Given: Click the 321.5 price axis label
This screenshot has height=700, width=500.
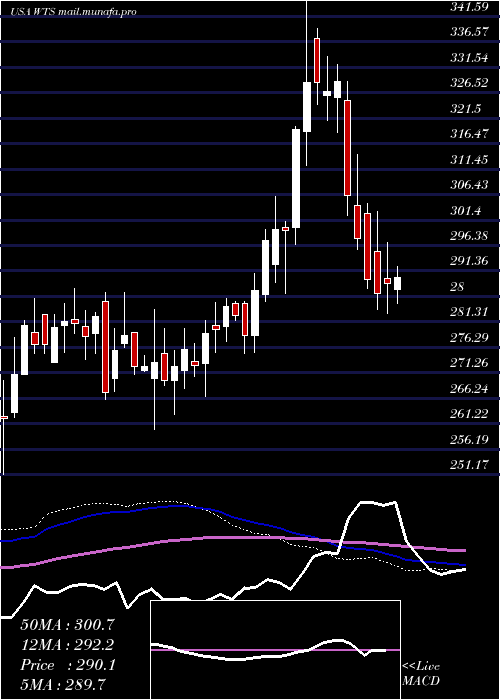Looking at the screenshot, I should 464,108.
